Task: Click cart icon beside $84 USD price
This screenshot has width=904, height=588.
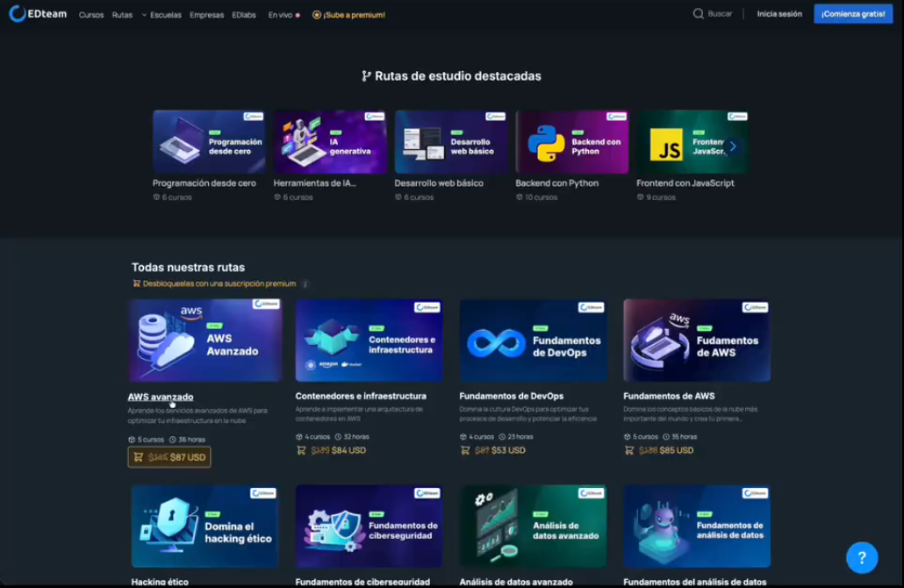Action: (x=301, y=450)
